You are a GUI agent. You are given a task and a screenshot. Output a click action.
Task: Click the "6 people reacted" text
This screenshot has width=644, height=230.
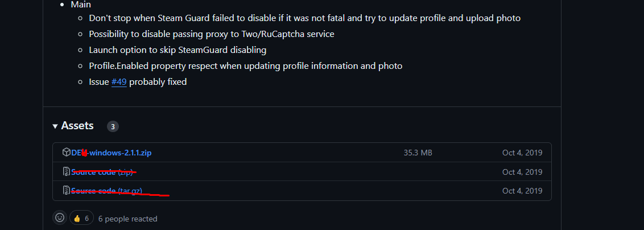click(127, 219)
